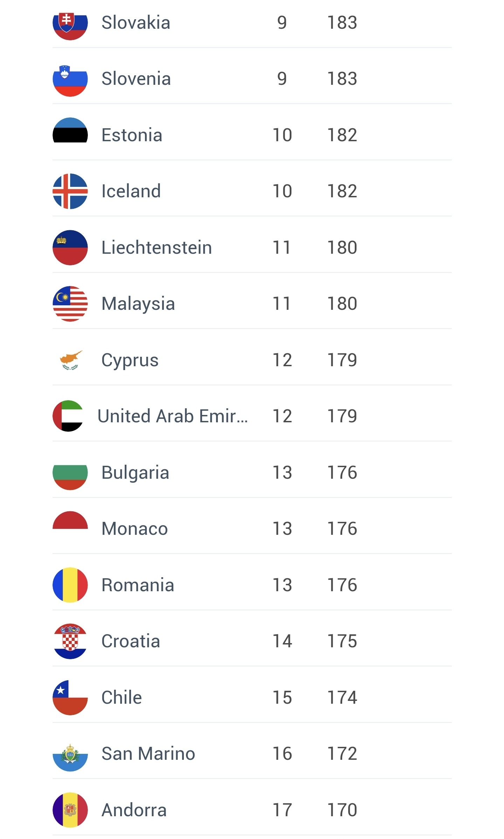Open the Monaco country name
The width and height of the screenshot is (504, 839).
(134, 528)
